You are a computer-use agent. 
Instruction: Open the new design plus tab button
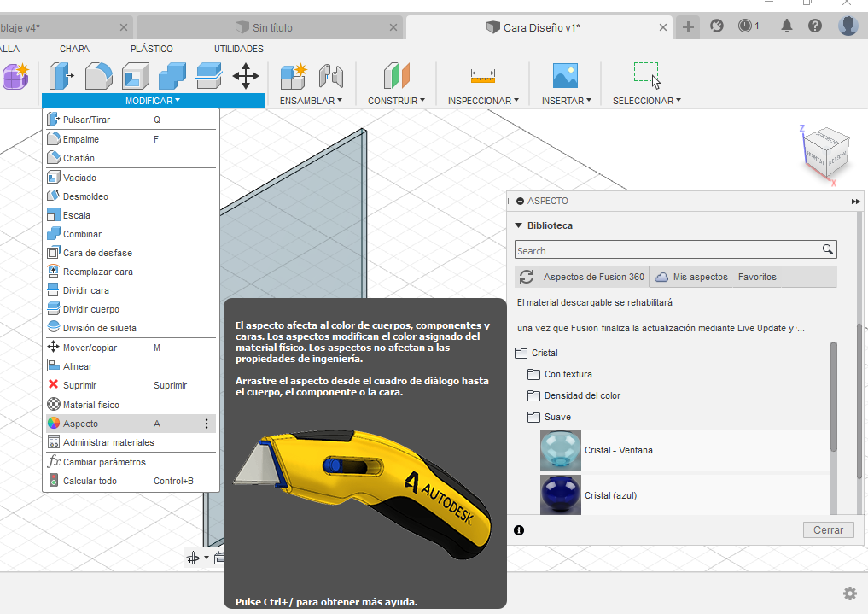(688, 26)
